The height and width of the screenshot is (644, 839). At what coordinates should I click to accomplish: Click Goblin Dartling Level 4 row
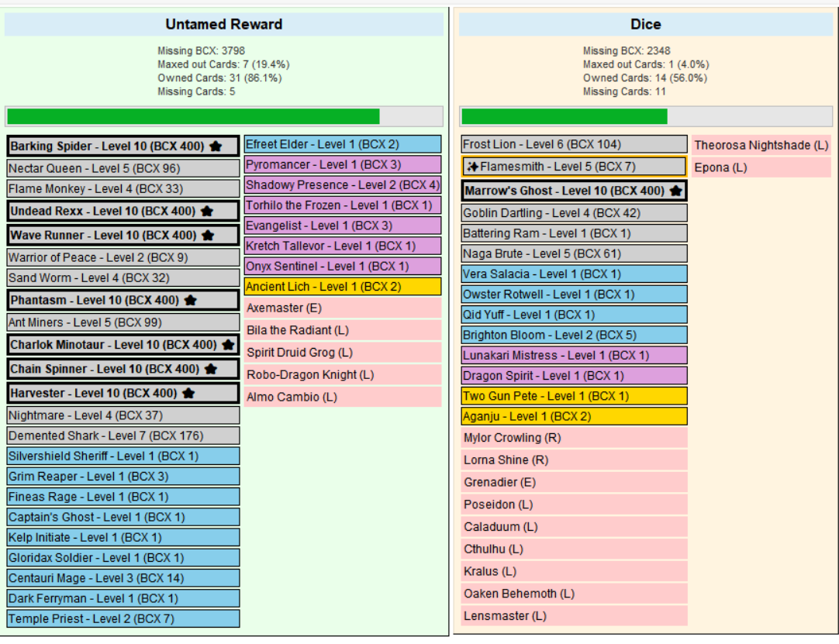(574, 213)
